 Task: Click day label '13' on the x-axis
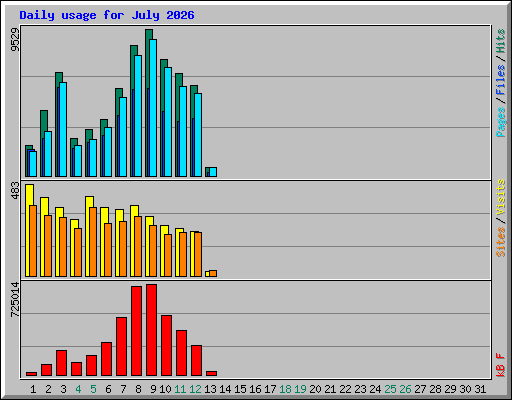[x=210, y=389]
